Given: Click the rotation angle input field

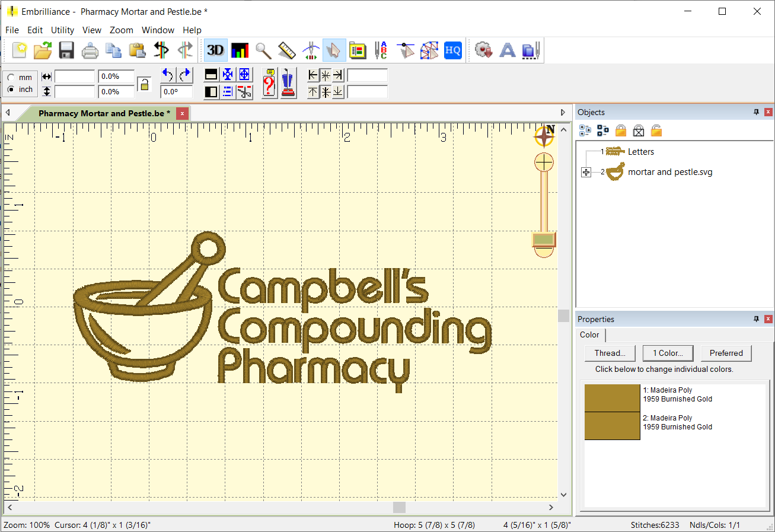Looking at the screenshot, I should click(176, 92).
